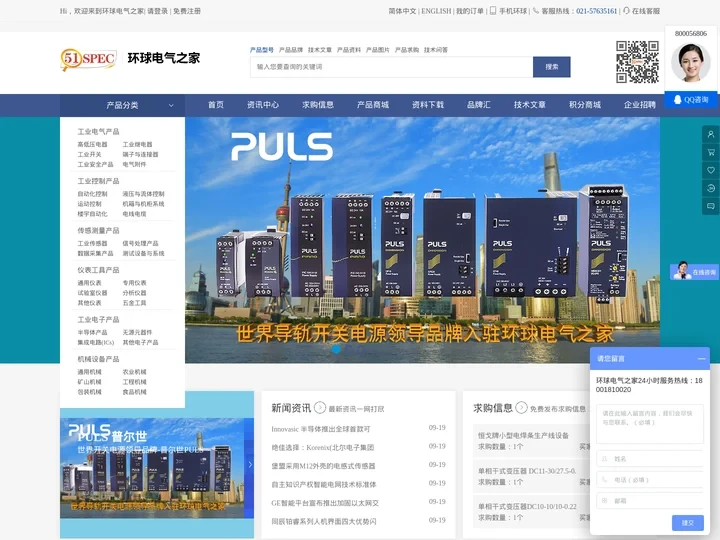Click the 搜索 search button

click(551, 67)
